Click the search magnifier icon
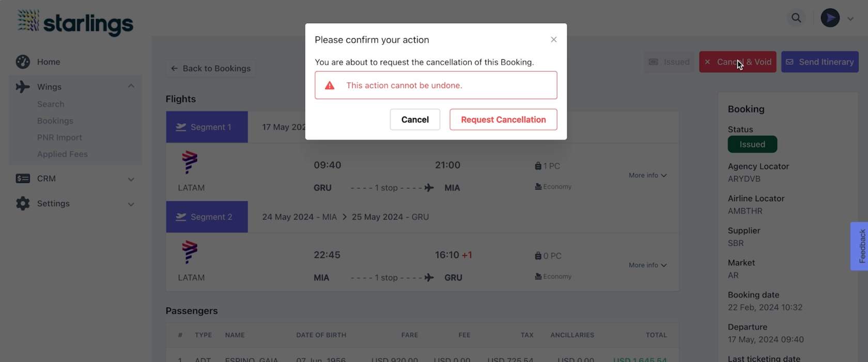This screenshot has width=868, height=362. pos(796,18)
